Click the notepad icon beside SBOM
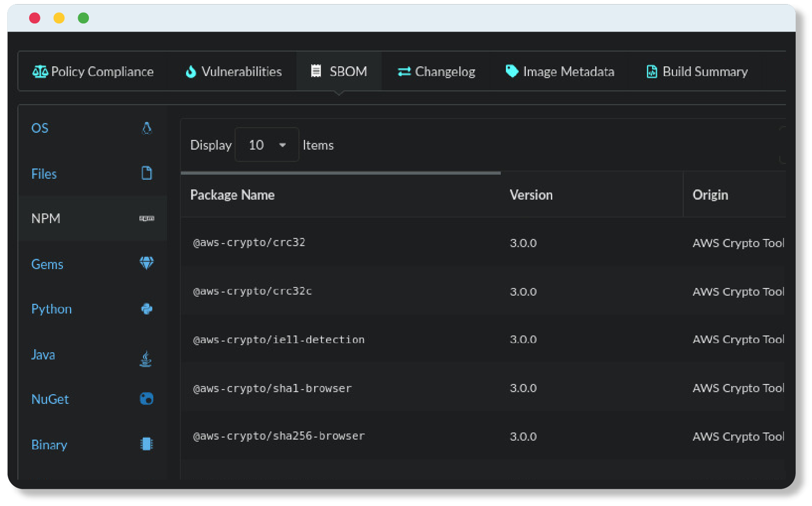The image size is (812, 506). (x=316, y=71)
